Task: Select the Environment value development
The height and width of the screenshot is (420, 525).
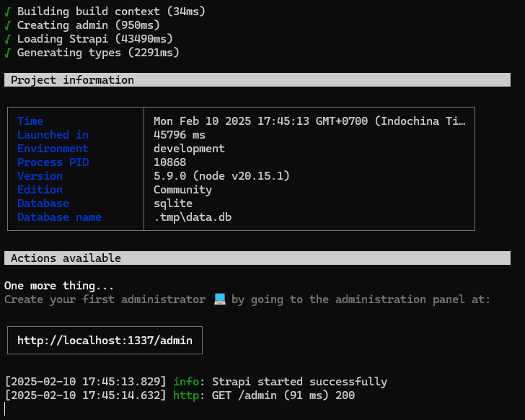Action: (x=189, y=149)
